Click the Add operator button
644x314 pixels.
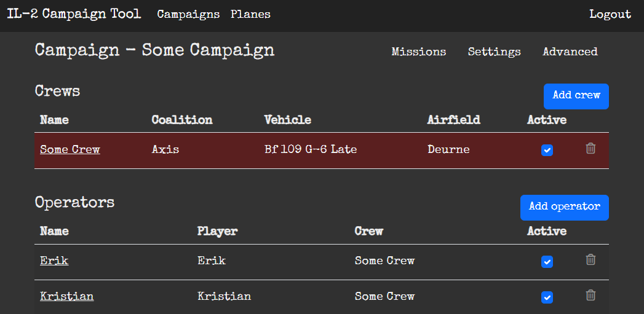click(564, 207)
